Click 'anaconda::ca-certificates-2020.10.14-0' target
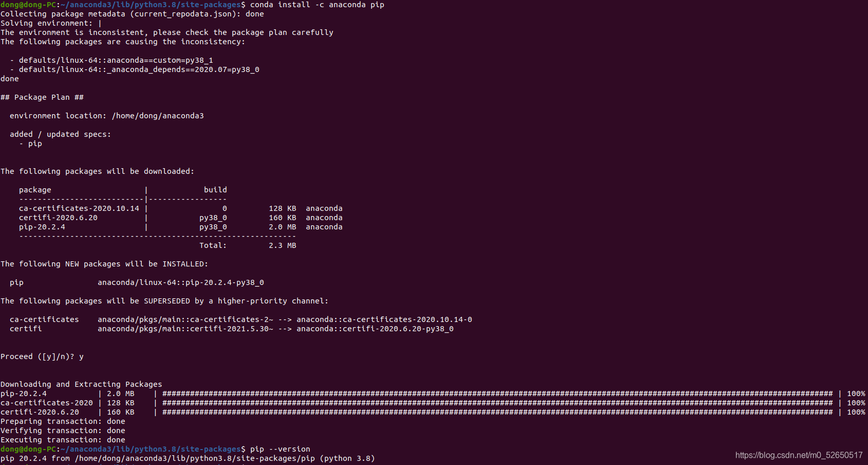This screenshot has height=465, width=868. (x=384, y=319)
